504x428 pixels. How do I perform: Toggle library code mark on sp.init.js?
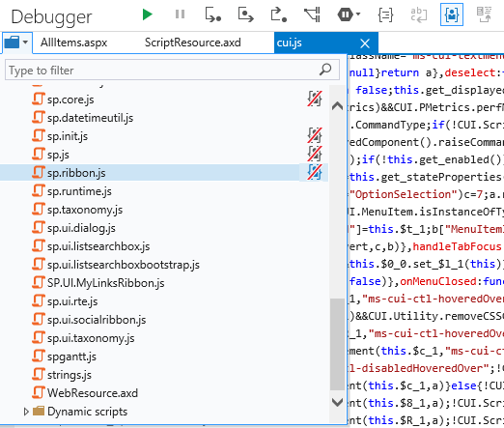tap(315, 135)
